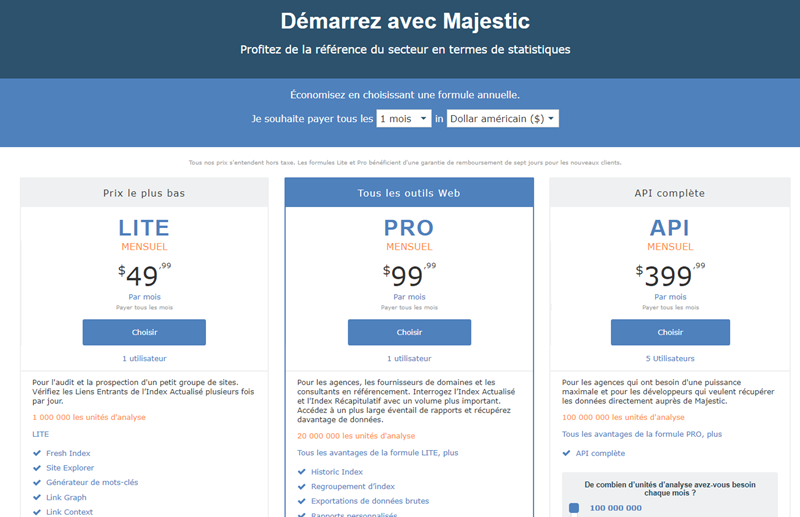800x517 pixels.
Task: Click the Link Graph checkmark icon
Action: pyautogui.click(x=37, y=497)
